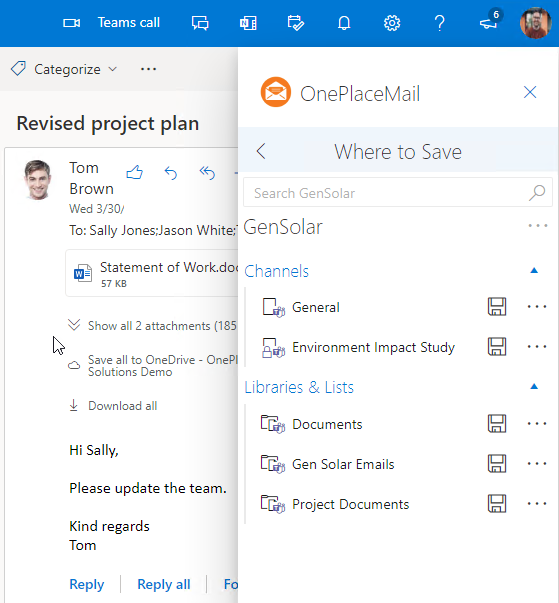The image size is (559, 603).
Task: Save to Project Documents
Action: pyautogui.click(x=497, y=503)
